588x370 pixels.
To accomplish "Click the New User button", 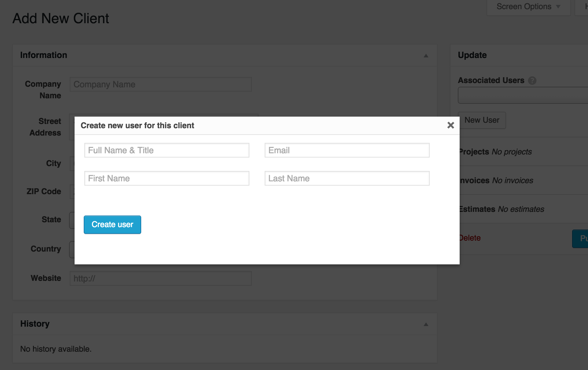I will pos(481,120).
